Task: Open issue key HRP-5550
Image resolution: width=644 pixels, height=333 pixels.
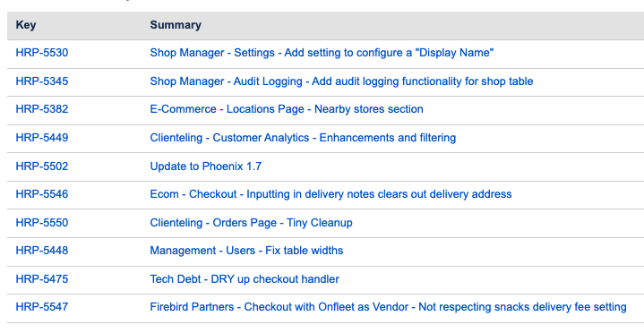Action: click(42, 223)
